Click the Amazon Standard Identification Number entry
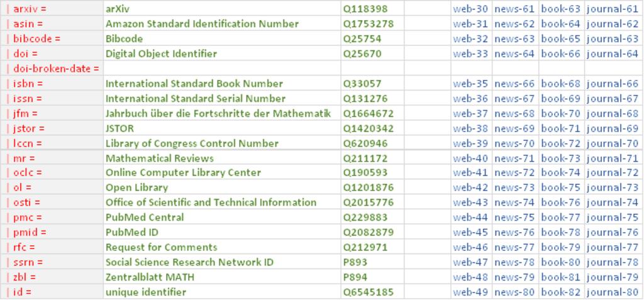Image resolution: width=644 pixels, height=300 pixels. point(202,24)
